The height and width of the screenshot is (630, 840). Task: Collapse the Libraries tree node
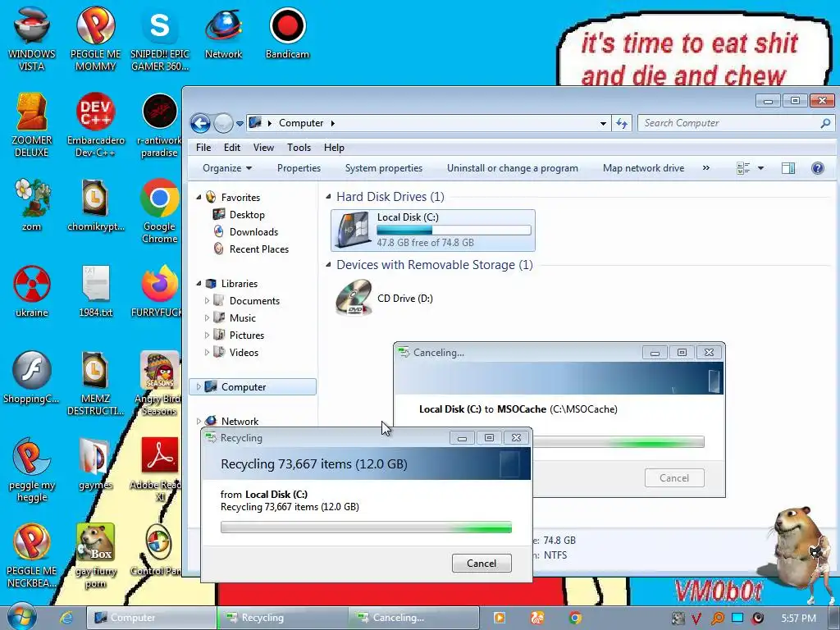coord(199,283)
